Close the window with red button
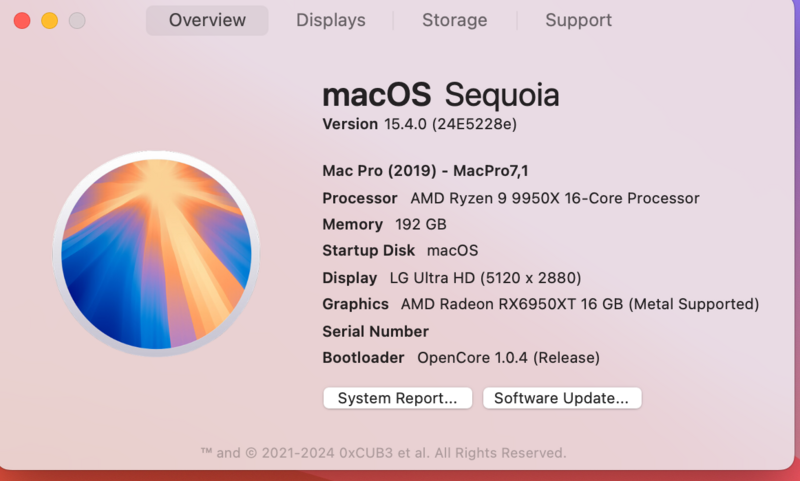Viewport: 800px width, 481px height. tap(22, 21)
